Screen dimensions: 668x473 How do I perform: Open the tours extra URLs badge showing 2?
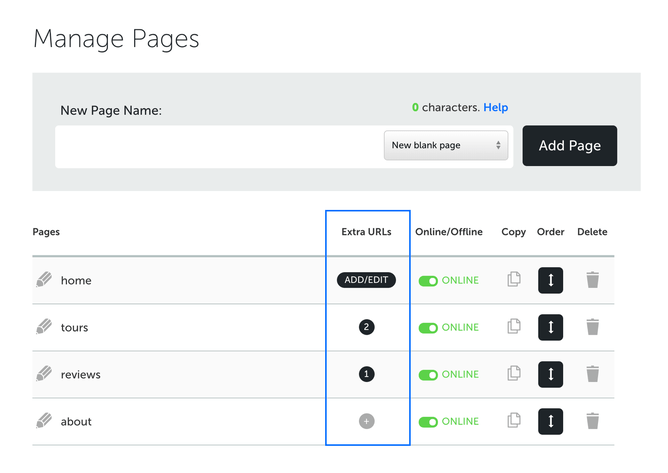coord(366,327)
